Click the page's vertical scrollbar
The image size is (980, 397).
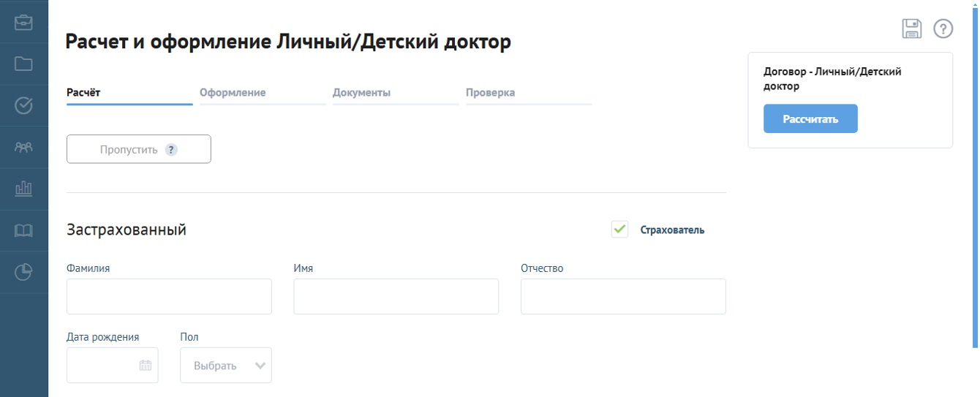(x=975, y=175)
